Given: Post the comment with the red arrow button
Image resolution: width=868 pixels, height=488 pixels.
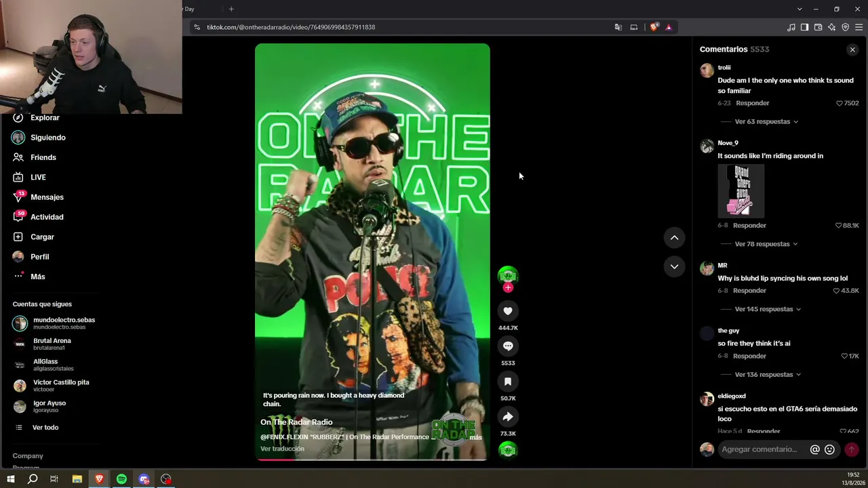Looking at the screenshot, I should 852,449.
